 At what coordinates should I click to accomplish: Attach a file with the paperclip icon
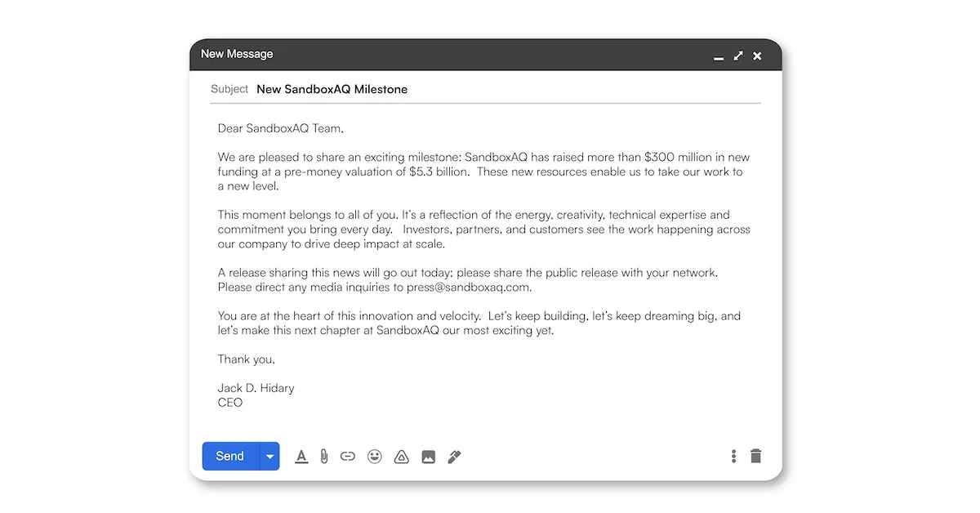pyautogui.click(x=324, y=457)
